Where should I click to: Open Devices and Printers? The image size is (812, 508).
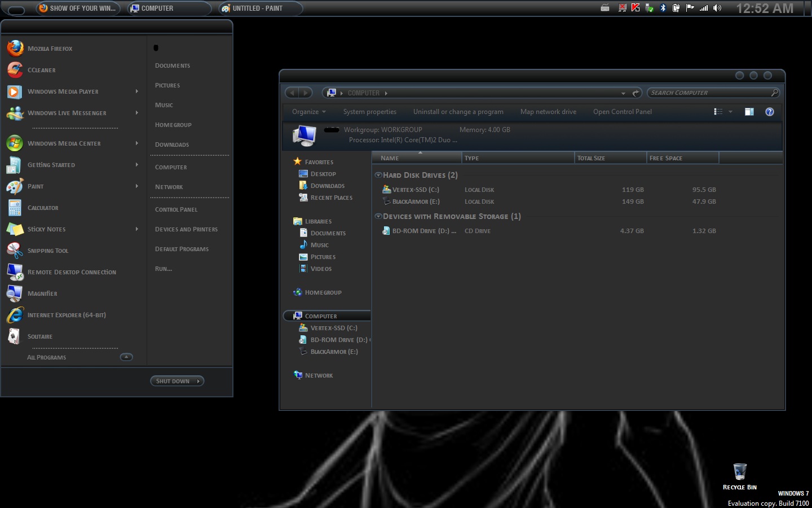[x=186, y=230]
